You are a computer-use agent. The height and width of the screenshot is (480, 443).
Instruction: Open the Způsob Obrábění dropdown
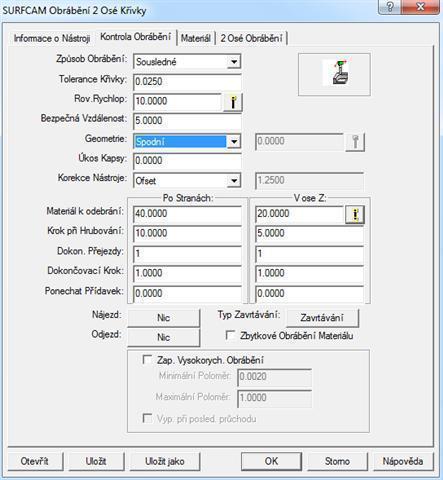tap(234, 62)
